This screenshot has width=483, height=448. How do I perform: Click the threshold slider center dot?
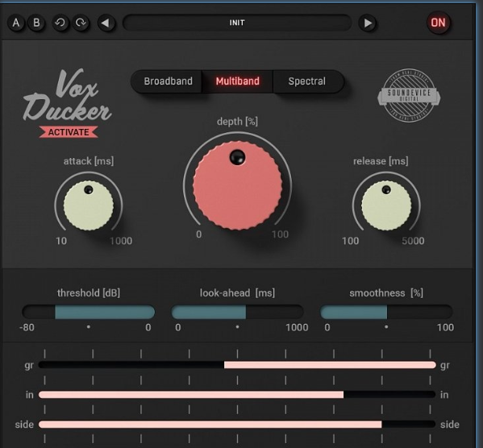pos(89,326)
